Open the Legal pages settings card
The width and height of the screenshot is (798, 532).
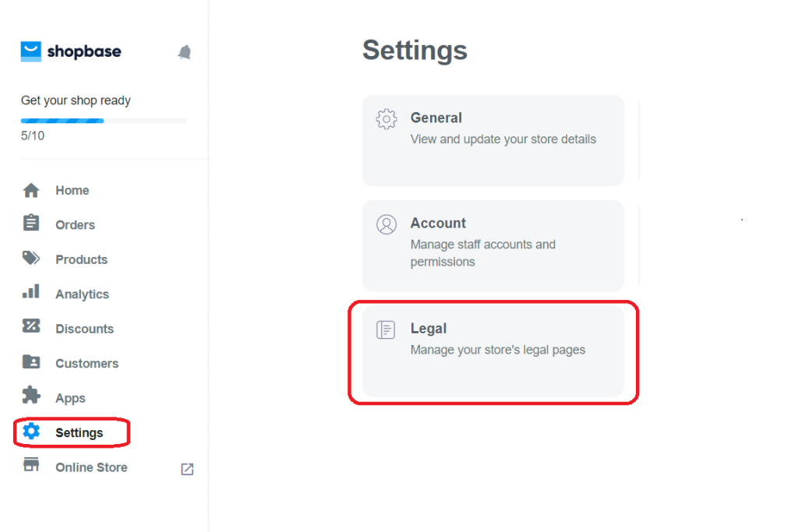click(x=493, y=351)
